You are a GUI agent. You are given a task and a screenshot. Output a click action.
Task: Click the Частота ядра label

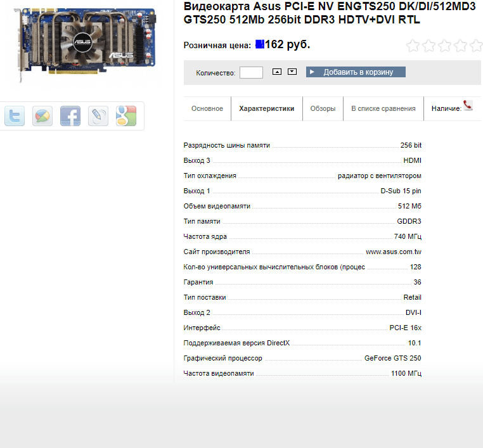pyautogui.click(x=205, y=236)
